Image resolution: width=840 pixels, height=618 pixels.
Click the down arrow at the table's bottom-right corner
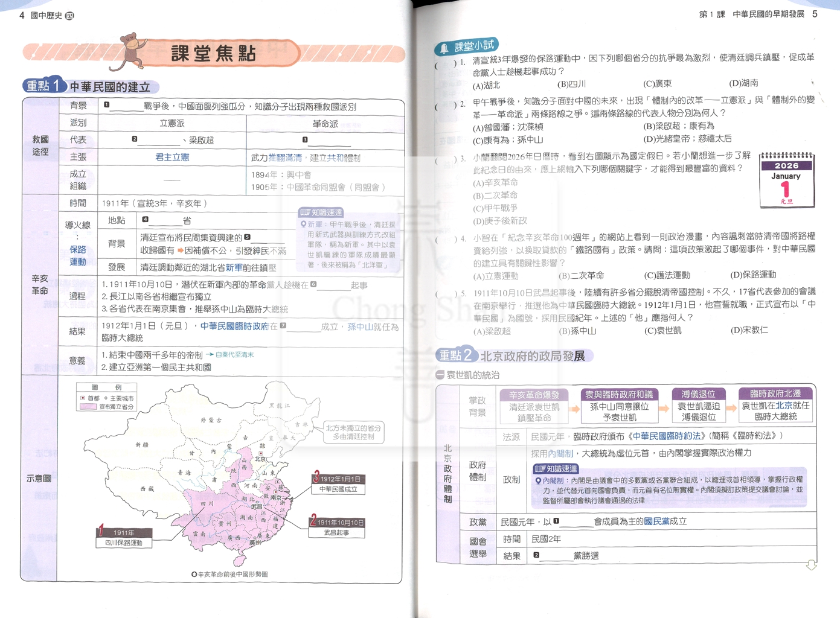811,565
